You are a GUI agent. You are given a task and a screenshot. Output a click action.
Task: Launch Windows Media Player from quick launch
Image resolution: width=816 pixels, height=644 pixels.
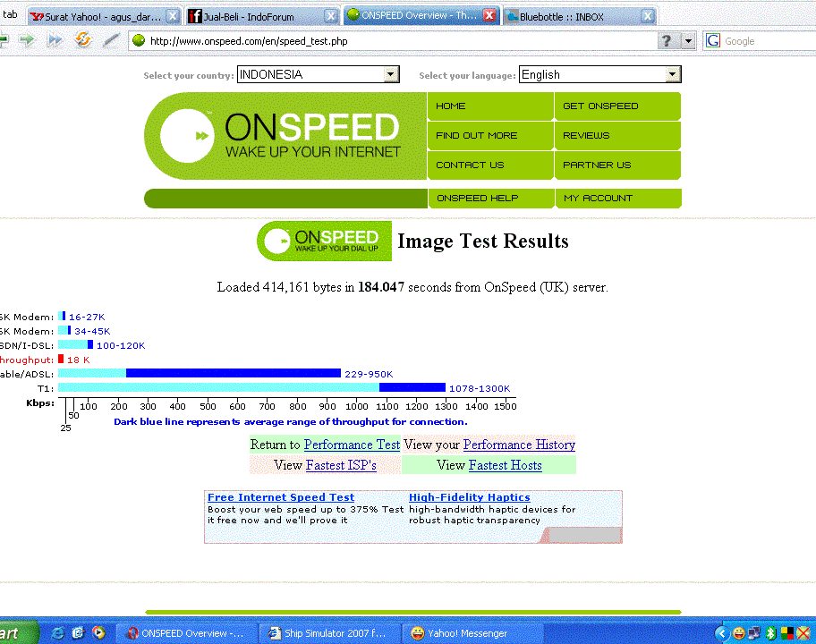pyautogui.click(x=98, y=632)
